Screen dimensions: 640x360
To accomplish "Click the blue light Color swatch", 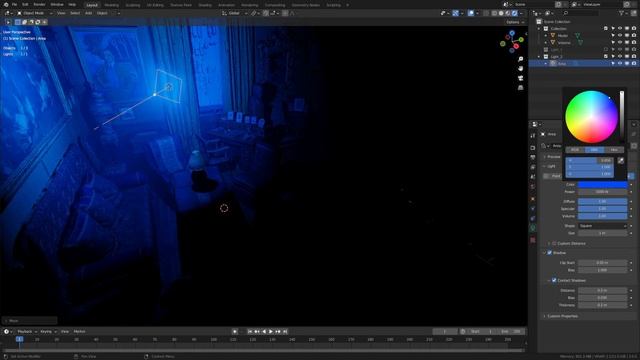I will click(x=602, y=184).
